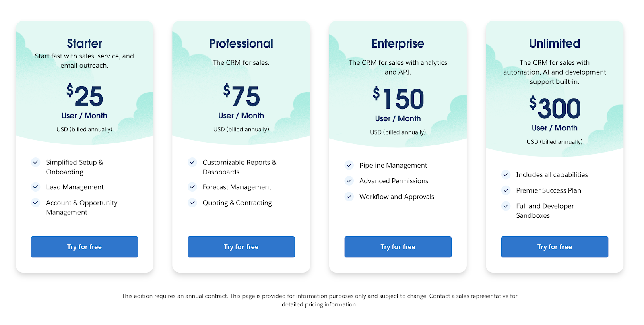The width and height of the screenshot is (644, 325).
Task: Click the checkmark beside Pipeline Management
Action: (x=349, y=165)
